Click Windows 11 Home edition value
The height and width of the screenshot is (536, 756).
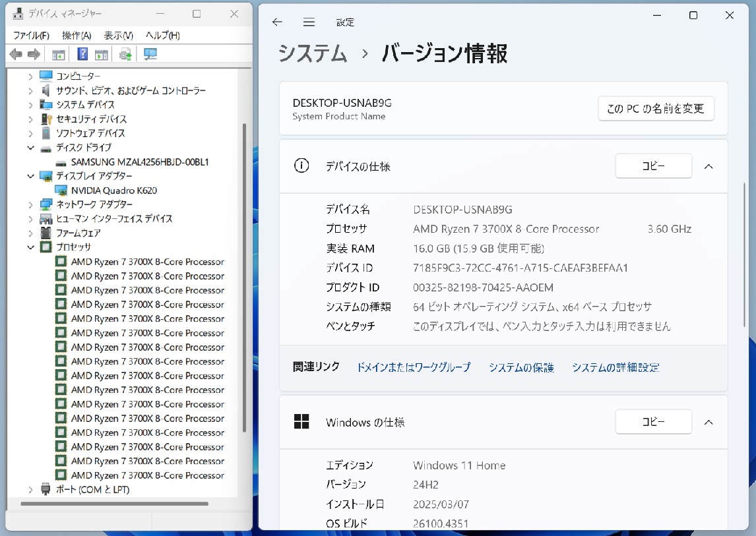pos(459,465)
